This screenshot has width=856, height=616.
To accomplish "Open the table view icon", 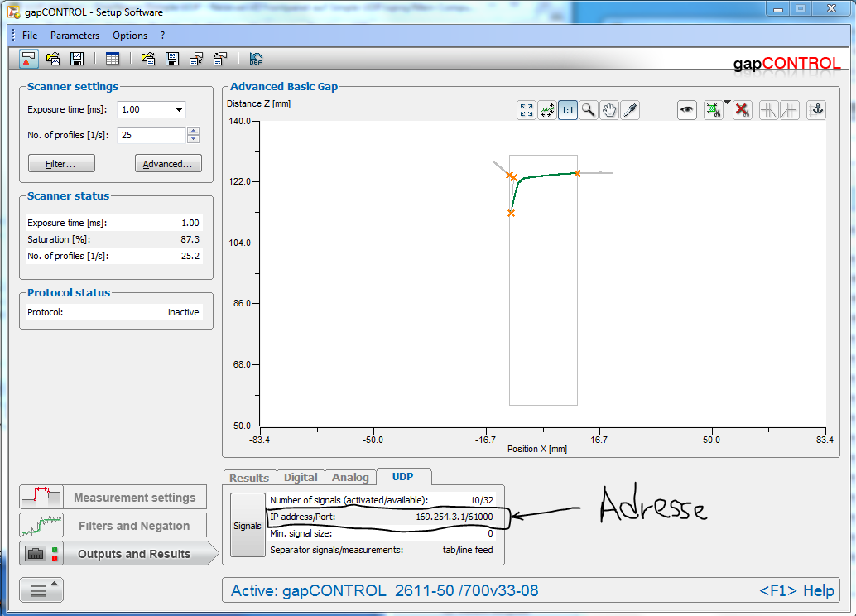I will (113, 59).
